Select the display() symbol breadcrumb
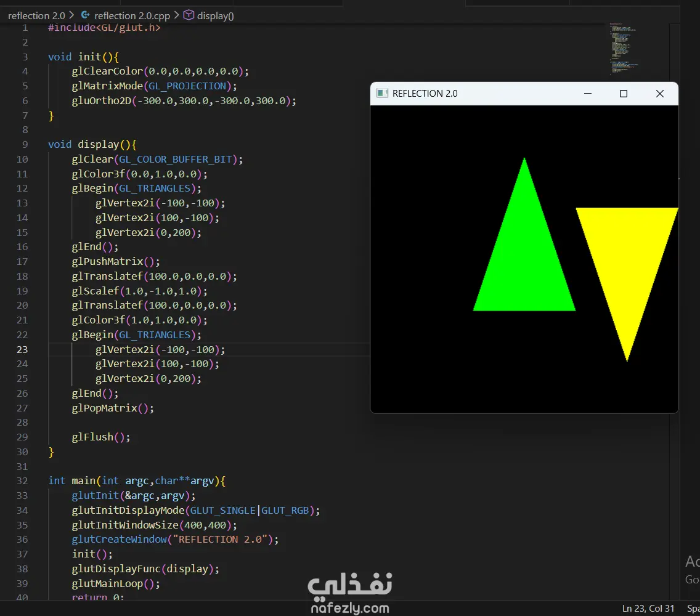Screen dimensions: 700x616 (x=215, y=15)
